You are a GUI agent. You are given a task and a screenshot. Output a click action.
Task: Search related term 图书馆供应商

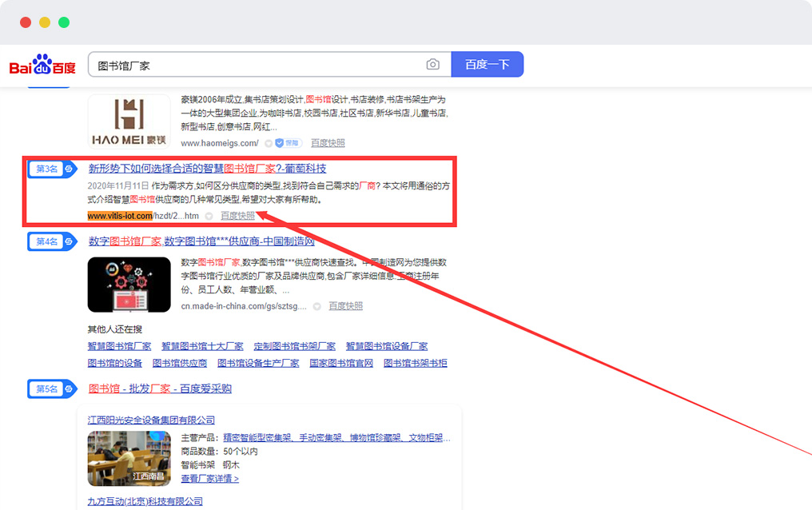click(x=180, y=363)
